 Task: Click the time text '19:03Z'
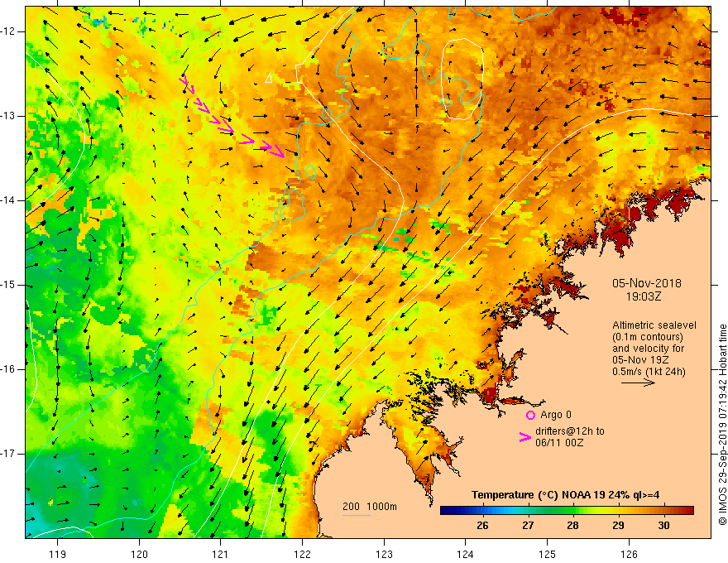click(x=644, y=296)
